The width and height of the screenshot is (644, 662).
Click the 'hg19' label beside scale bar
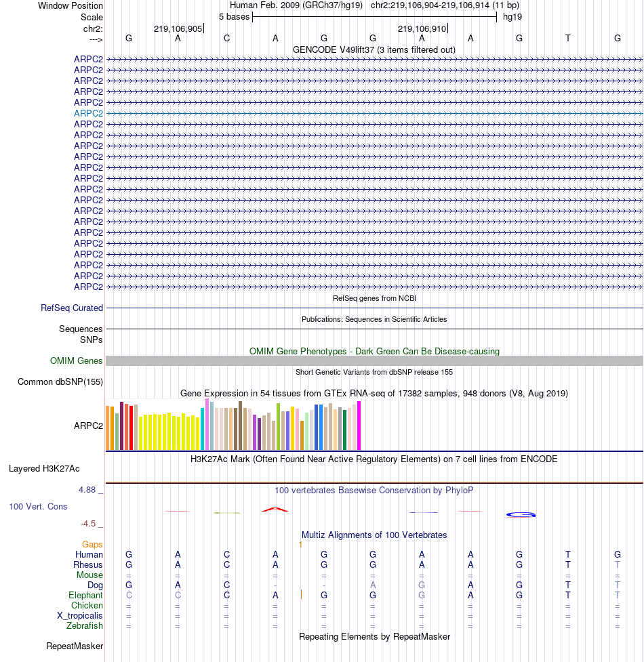[x=512, y=17]
